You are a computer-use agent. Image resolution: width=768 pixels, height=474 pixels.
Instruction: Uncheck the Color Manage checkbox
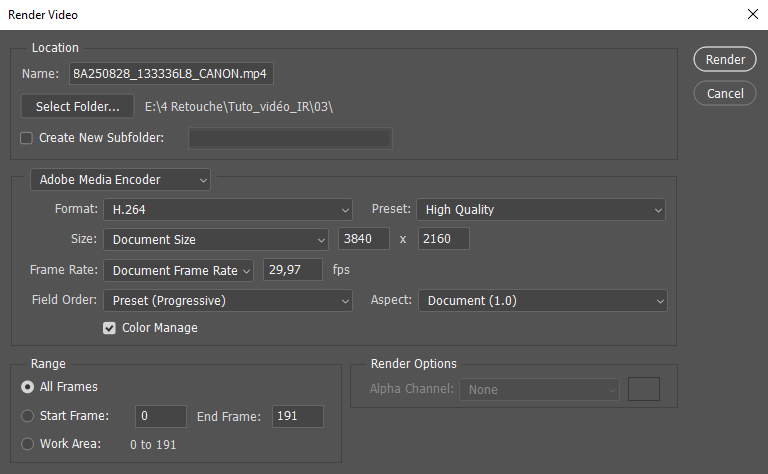[110, 328]
